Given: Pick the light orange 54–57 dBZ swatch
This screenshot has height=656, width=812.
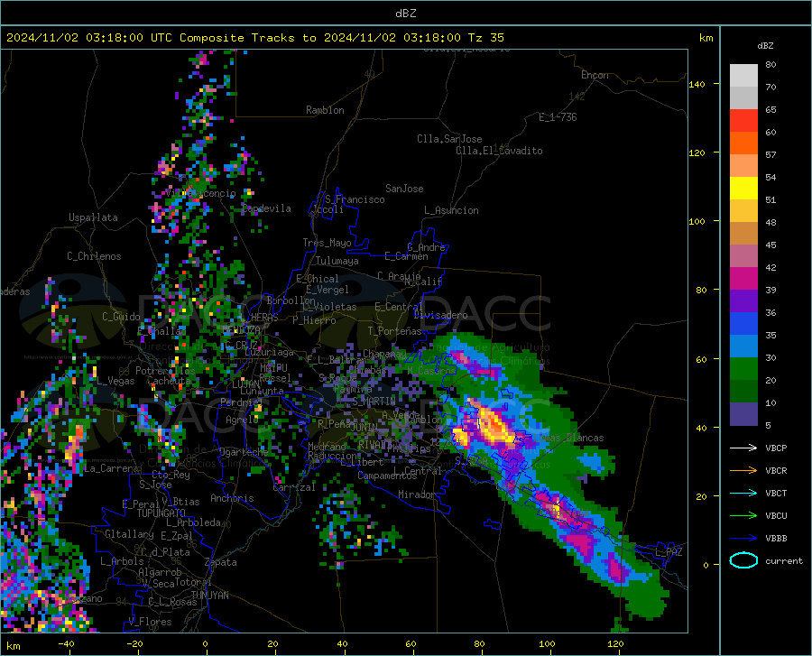Looking at the screenshot, I should coord(743,166).
